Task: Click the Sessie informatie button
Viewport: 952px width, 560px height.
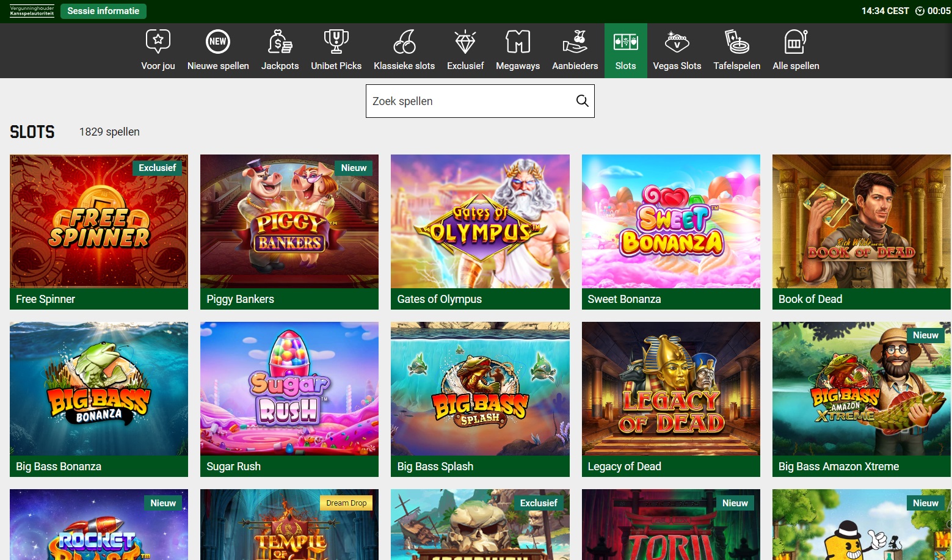Action: pyautogui.click(x=103, y=11)
